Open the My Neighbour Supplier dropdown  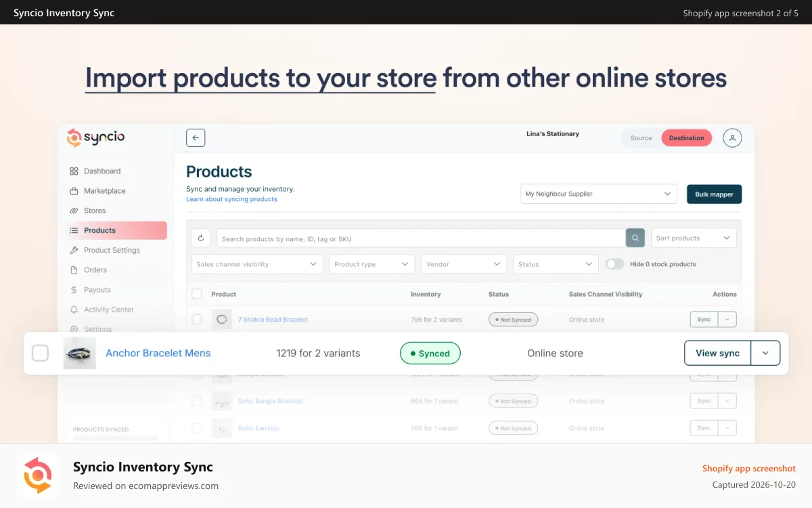[x=599, y=194]
